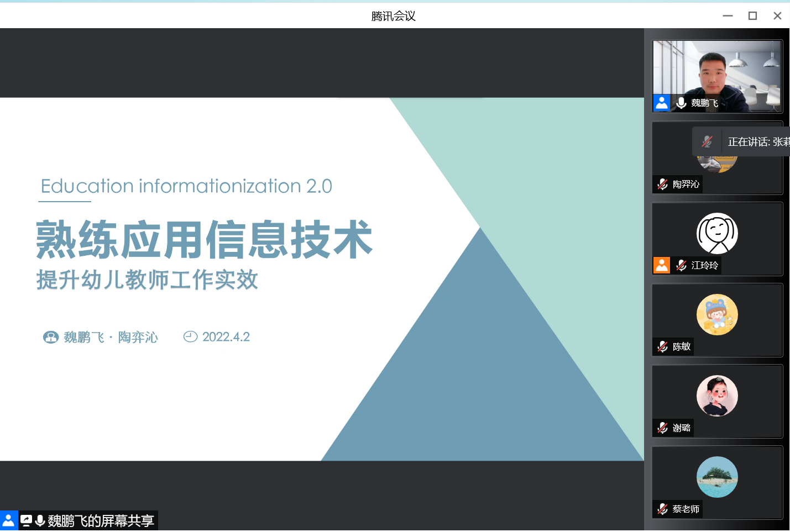Minimize the 腾讯会议 window
This screenshot has height=532, width=790.
pyautogui.click(x=728, y=15)
